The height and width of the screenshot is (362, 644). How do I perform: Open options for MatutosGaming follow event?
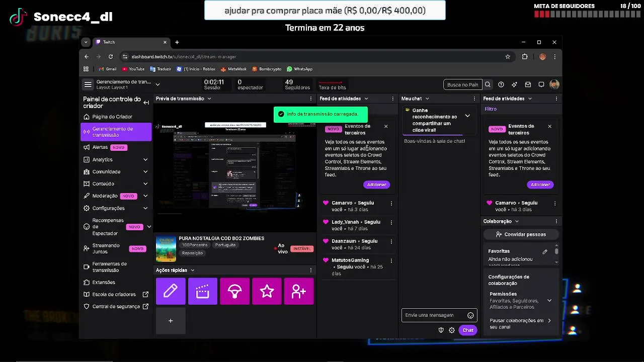[391, 261]
